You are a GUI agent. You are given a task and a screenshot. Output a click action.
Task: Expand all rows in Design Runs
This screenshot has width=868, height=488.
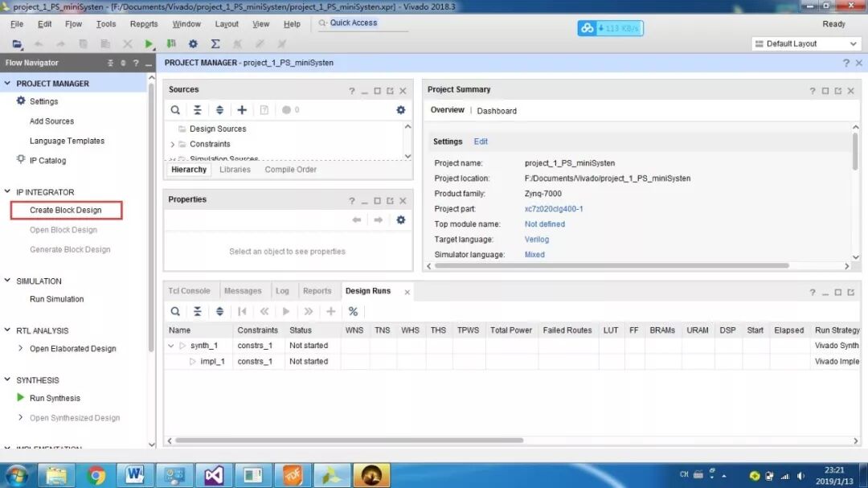tap(219, 311)
